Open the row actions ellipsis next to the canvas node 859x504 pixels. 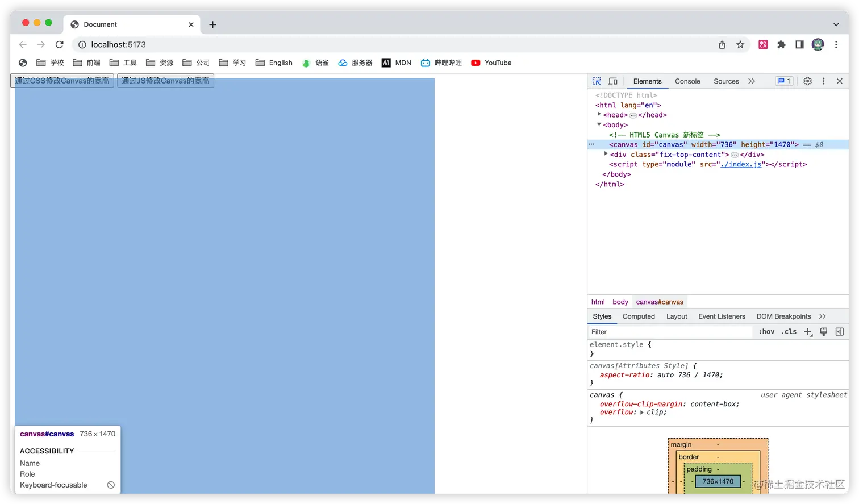[591, 144]
